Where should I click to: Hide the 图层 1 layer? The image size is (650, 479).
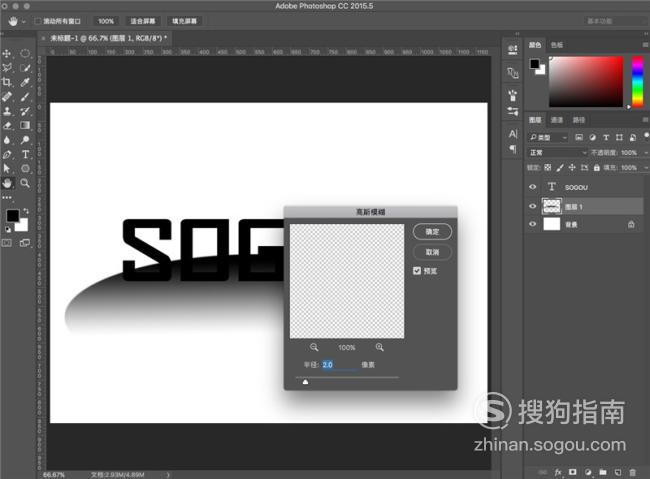point(533,206)
